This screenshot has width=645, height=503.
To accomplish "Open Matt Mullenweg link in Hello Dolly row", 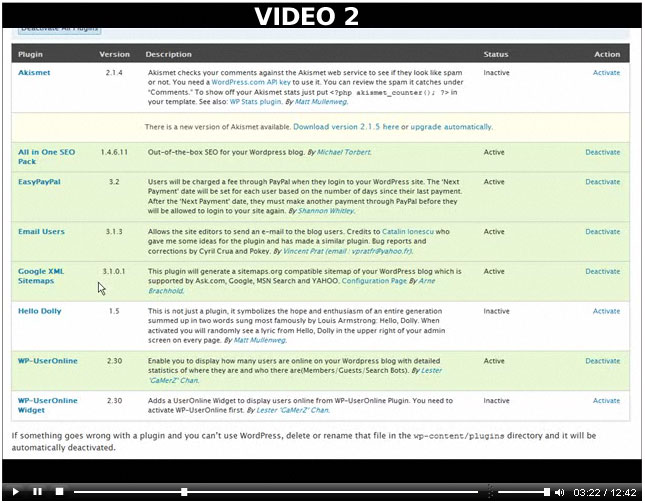I will (260, 340).
